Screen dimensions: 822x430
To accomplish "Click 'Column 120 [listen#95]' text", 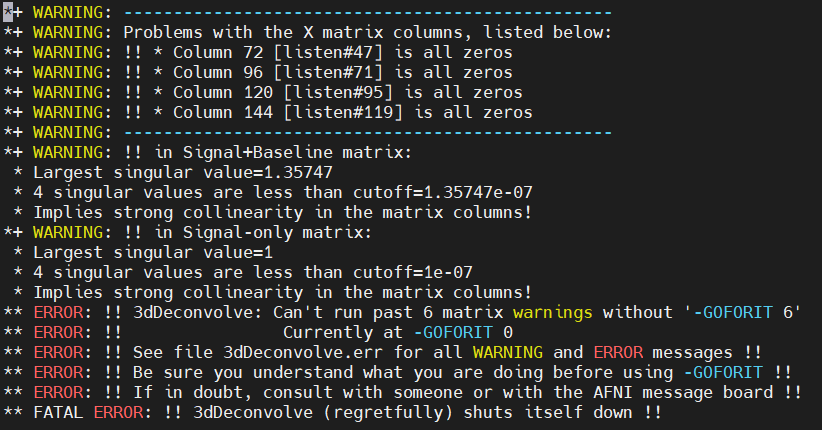I will [283, 92].
